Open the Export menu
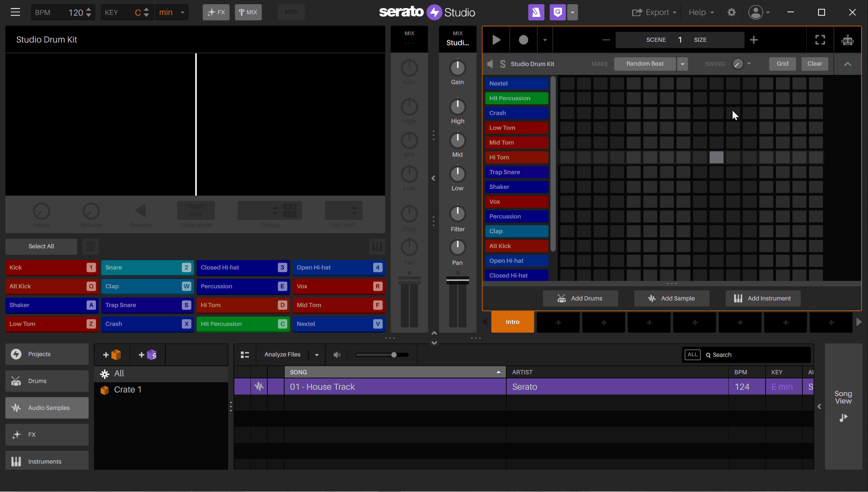The width and height of the screenshot is (868, 492). [654, 12]
